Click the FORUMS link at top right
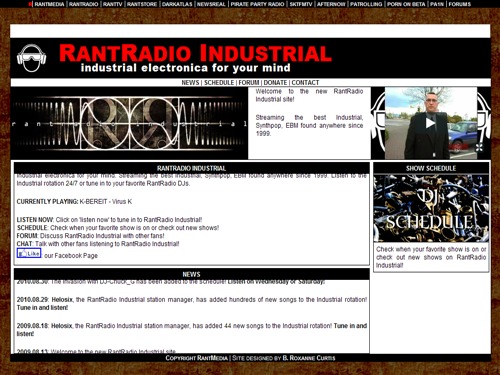This screenshot has width=500, height=375. 460,4
